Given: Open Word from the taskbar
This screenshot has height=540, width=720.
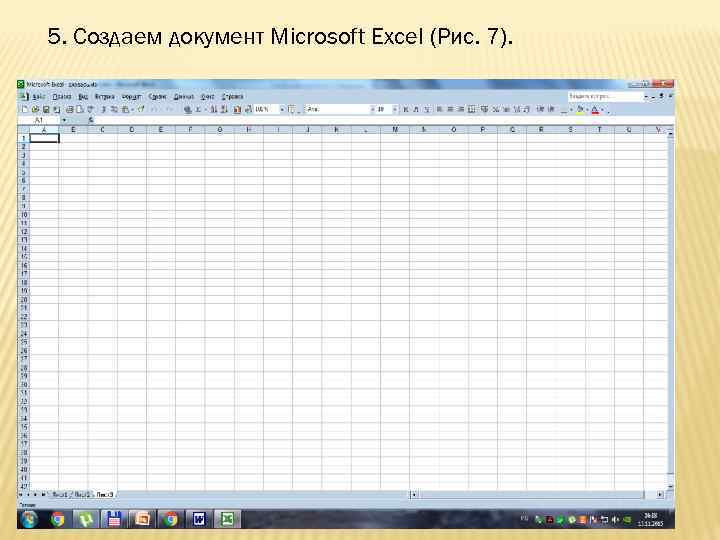Looking at the screenshot, I should 199,519.
